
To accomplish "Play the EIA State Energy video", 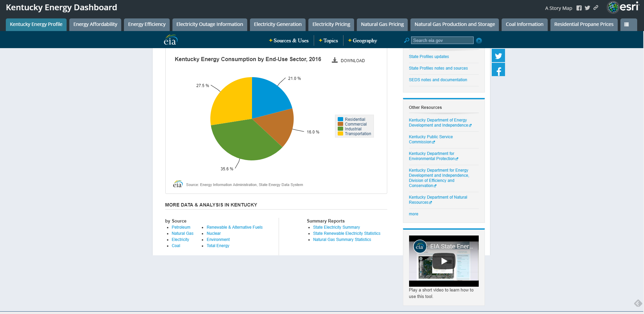I will click(x=444, y=261).
